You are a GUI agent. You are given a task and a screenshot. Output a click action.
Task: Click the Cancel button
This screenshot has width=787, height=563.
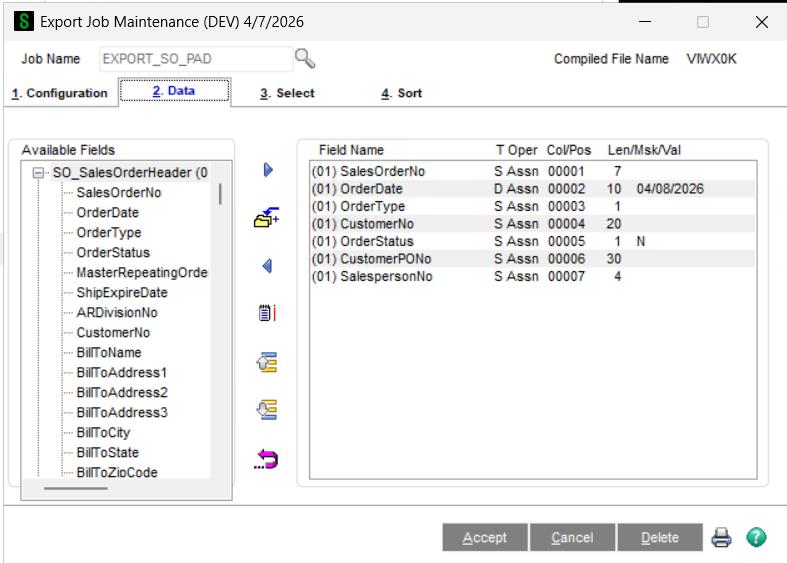(572, 537)
